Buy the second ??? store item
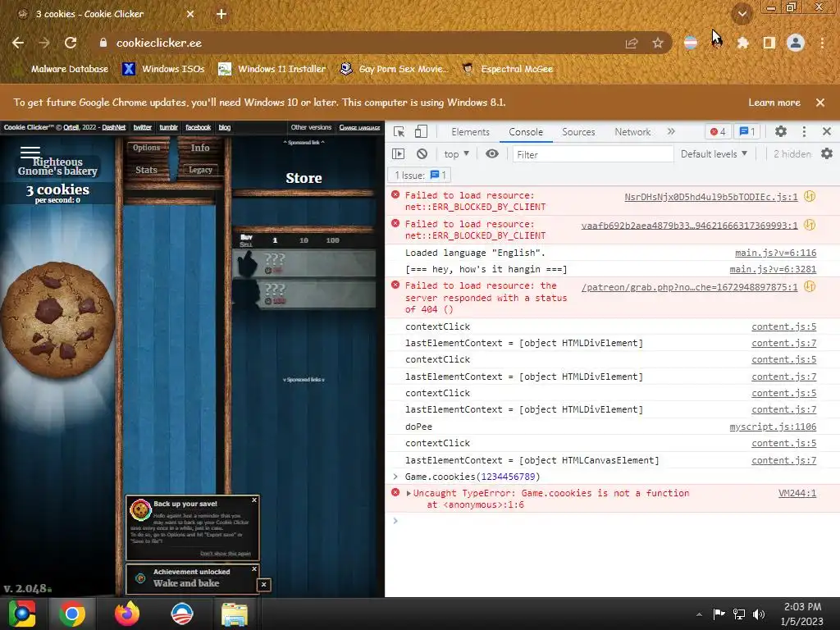The height and width of the screenshot is (630, 840). coord(304,294)
